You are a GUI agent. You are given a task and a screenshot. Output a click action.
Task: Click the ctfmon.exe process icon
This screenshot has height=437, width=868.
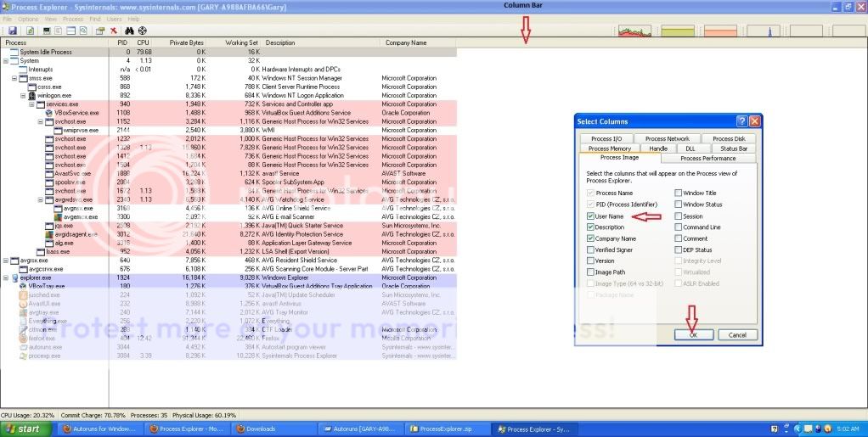[x=23, y=330]
